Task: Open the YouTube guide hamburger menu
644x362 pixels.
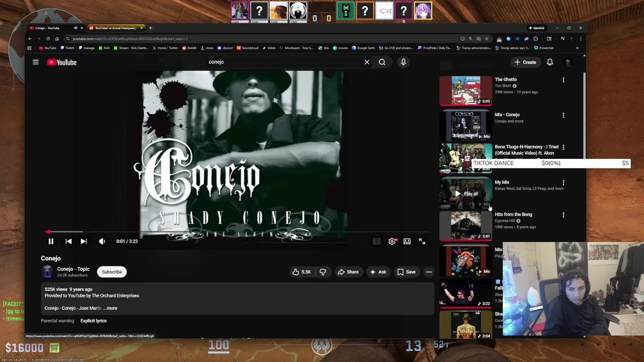Action: pyautogui.click(x=36, y=62)
